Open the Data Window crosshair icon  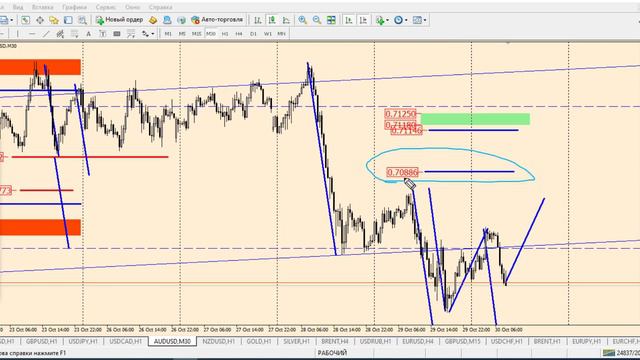coord(40,20)
